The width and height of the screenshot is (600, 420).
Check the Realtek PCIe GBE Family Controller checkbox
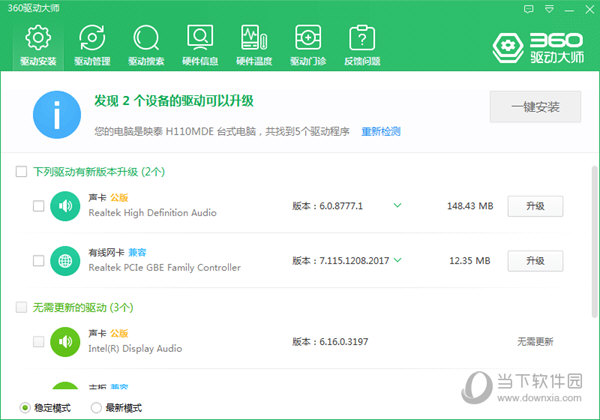tap(38, 261)
